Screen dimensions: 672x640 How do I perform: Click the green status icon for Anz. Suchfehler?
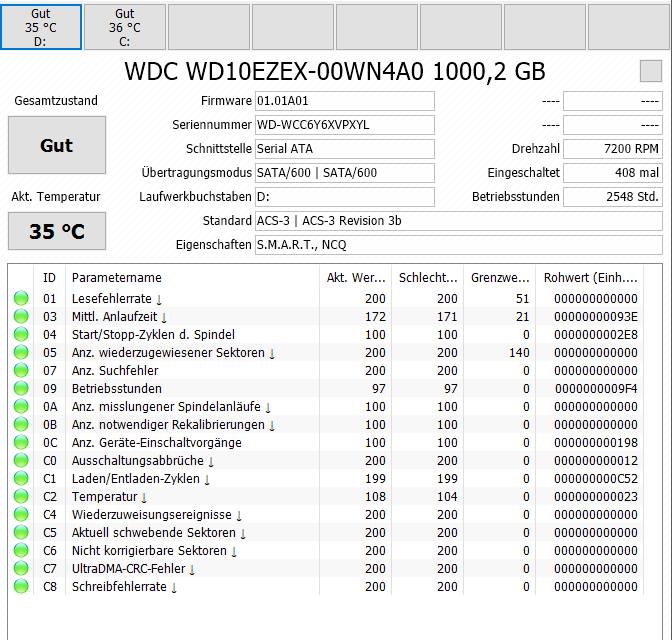click(21, 370)
